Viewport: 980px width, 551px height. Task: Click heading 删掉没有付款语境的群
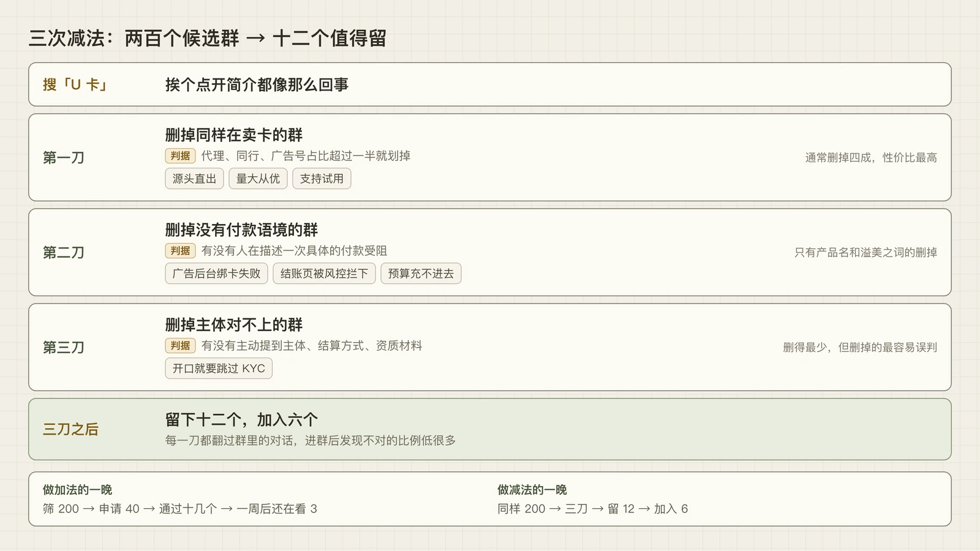click(241, 230)
